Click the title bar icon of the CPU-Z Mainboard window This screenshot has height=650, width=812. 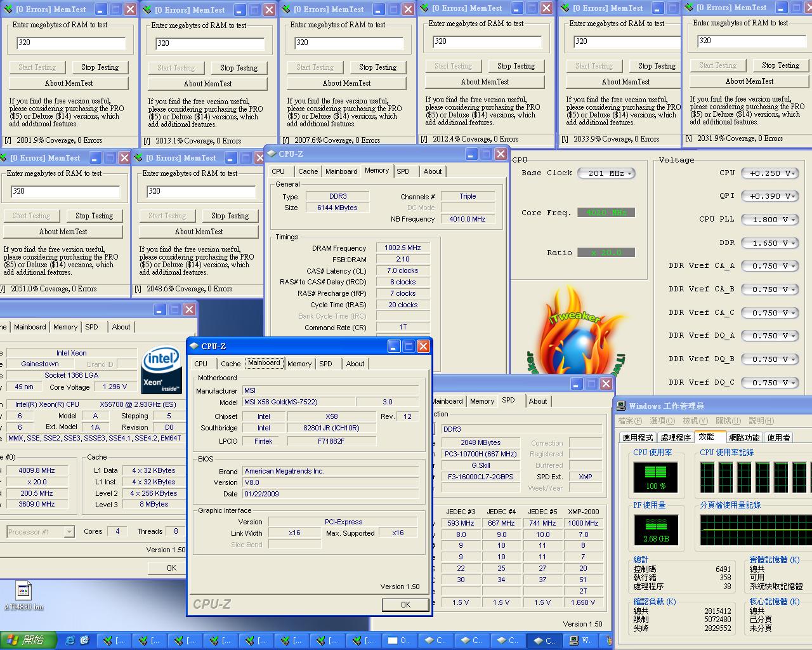pos(193,346)
